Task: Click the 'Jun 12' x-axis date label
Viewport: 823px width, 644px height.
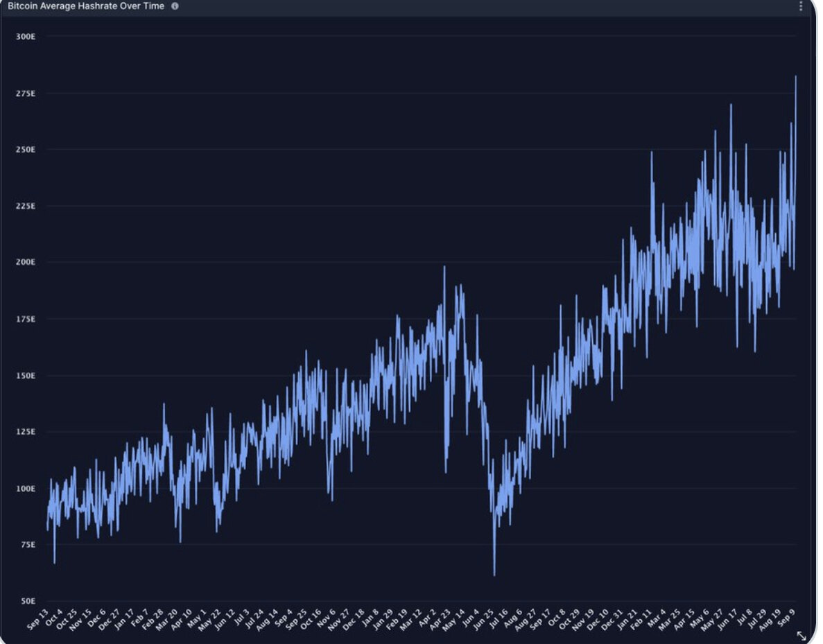Action: [226, 619]
